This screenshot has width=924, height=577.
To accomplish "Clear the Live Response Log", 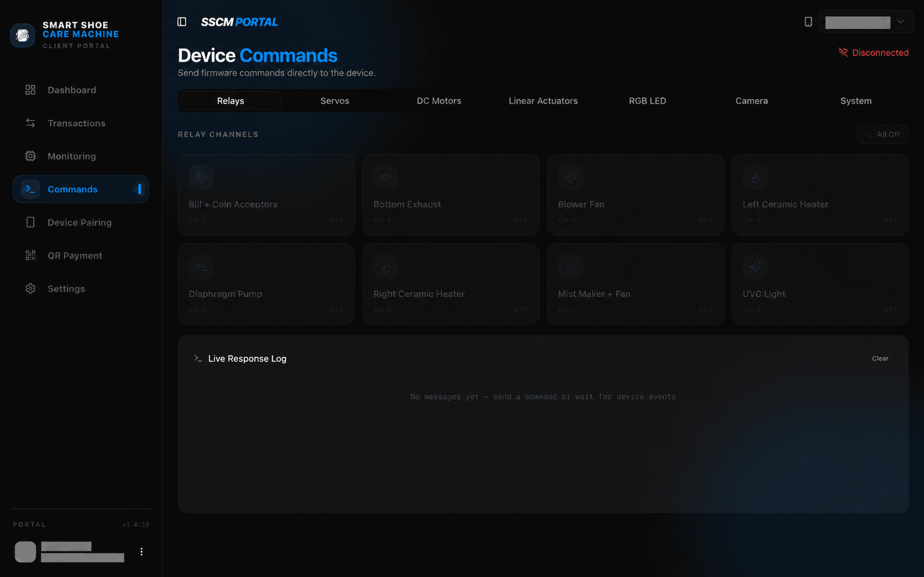I will point(880,359).
